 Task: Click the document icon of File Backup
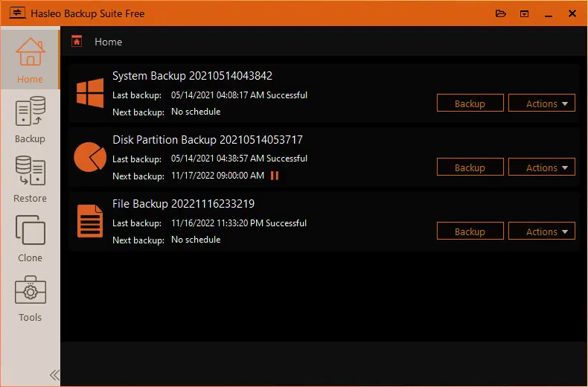tap(90, 221)
